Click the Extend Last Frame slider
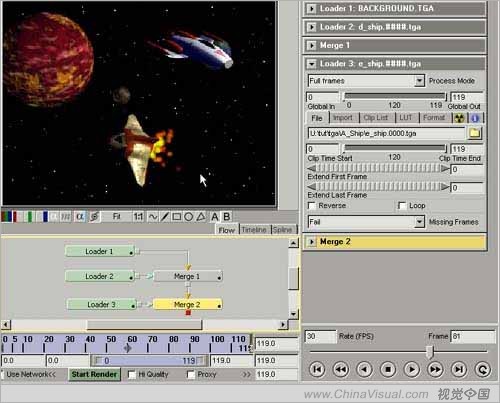The width and height of the screenshot is (500, 403). tap(378, 187)
